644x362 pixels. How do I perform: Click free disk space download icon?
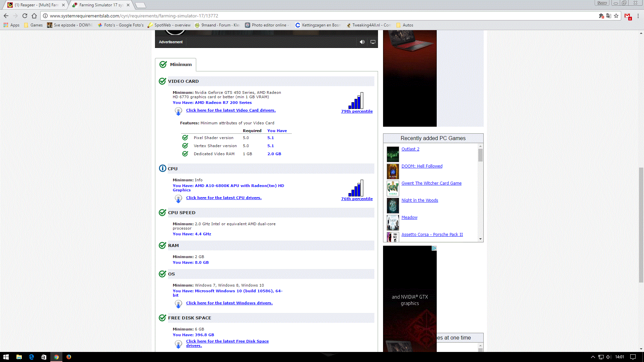coord(178,344)
